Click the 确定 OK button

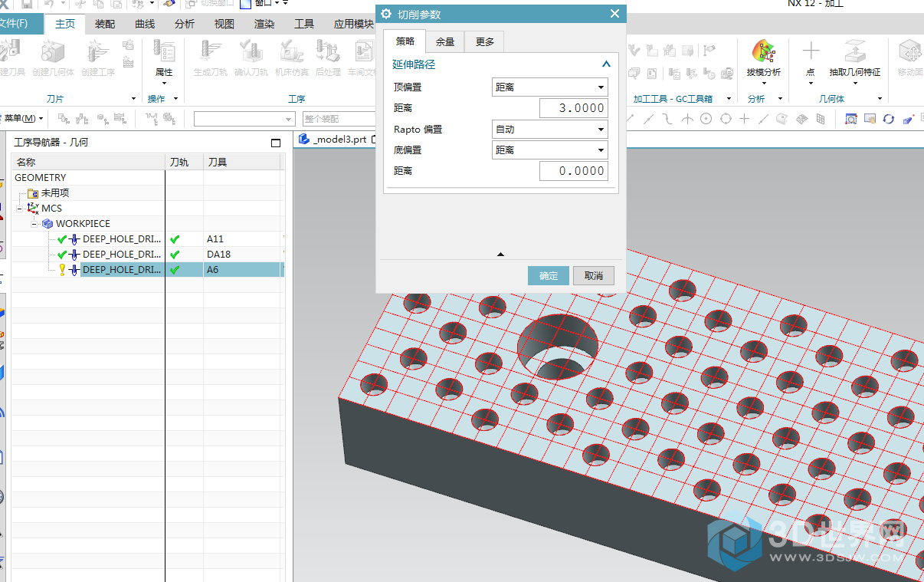[x=549, y=276]
